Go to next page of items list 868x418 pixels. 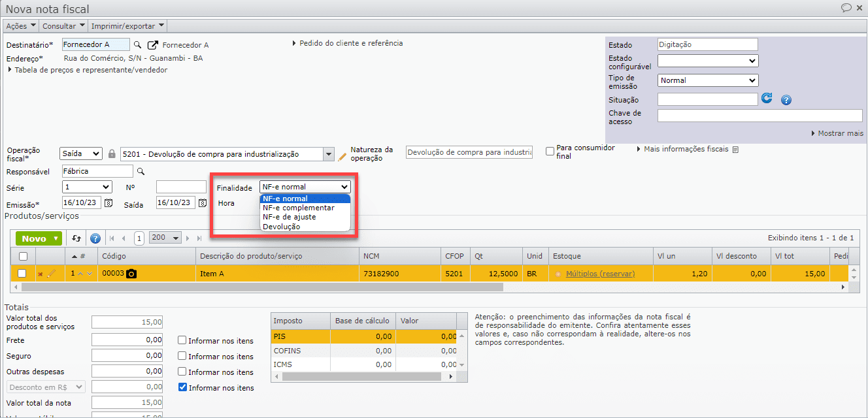click(x=189, y=238)
